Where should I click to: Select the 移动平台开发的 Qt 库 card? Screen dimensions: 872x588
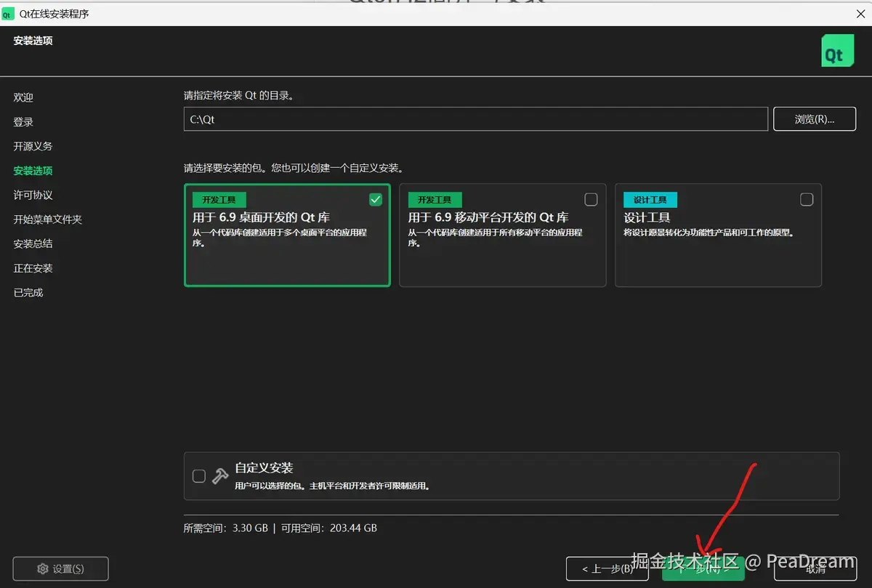pyautogui.click(x=503, y=235)
